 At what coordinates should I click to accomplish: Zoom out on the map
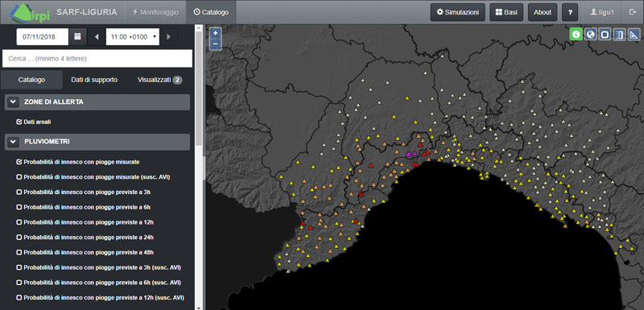[x=216, y=43]
